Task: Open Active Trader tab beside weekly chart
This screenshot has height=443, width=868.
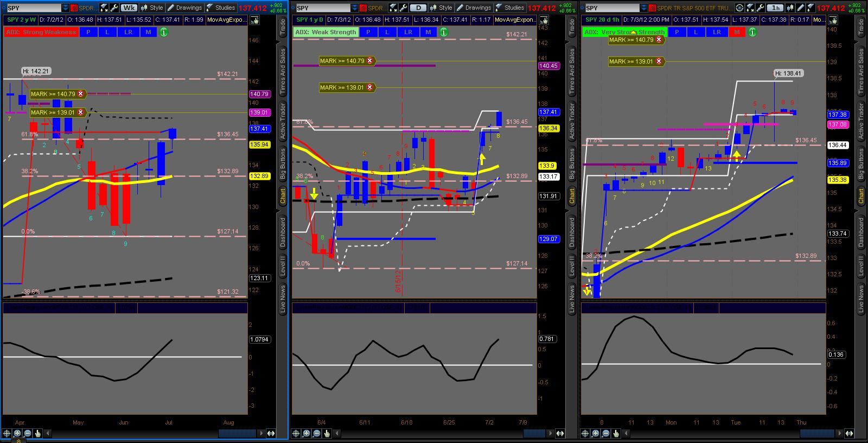Action: tap(283, 121)
